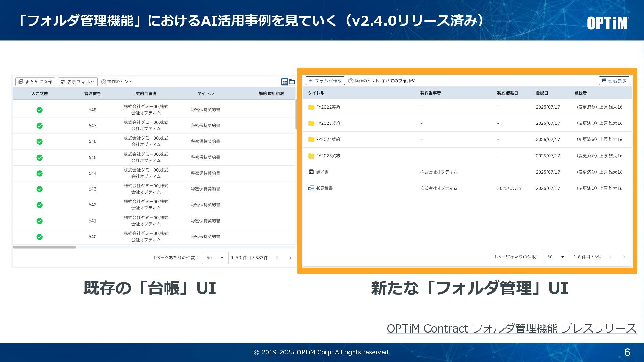Go to previous page in ledger UI
The image size is (644, 362).
coord(277,258)
